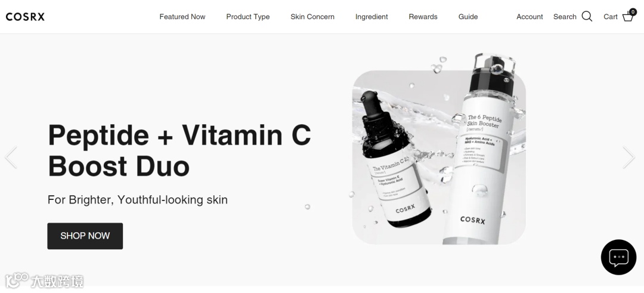Click the Peptide + Vitamin C Boost Duo headline
644x293 pixels.
point(179,150)
